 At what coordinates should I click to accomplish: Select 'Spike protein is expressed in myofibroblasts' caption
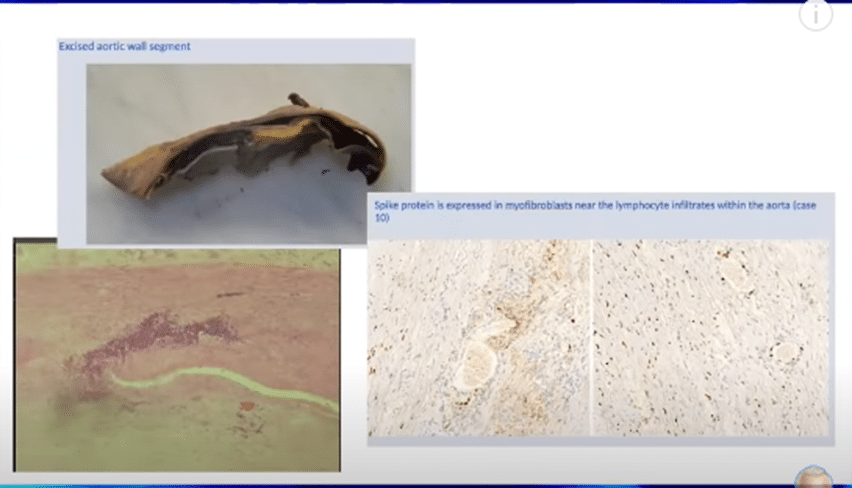click(x=595, y=211)
